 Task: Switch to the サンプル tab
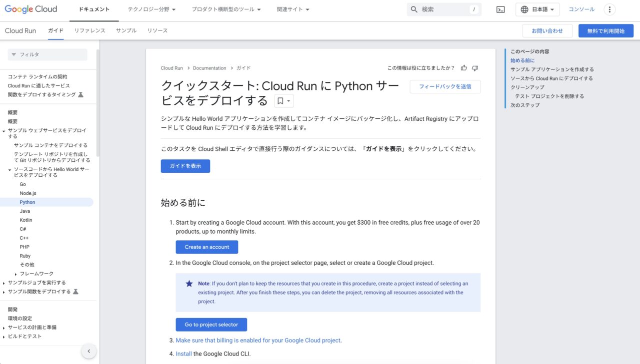126,30
